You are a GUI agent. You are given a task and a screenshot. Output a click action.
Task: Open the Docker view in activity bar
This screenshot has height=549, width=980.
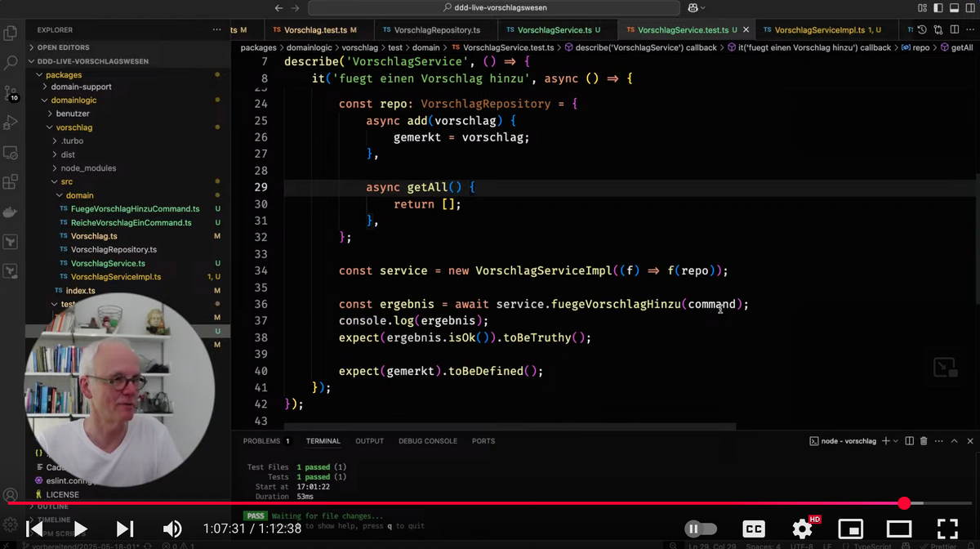(x=11, y=212)
